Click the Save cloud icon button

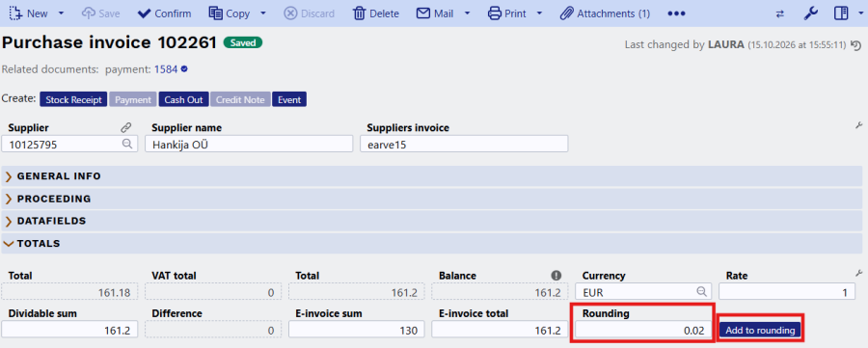coord(100,13)
